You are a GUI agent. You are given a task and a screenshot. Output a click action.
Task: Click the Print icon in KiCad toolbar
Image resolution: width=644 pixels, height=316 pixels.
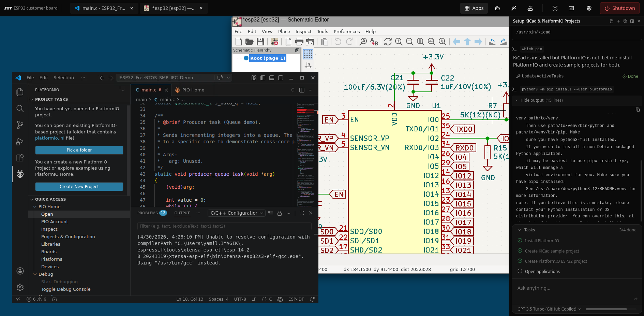299,42
